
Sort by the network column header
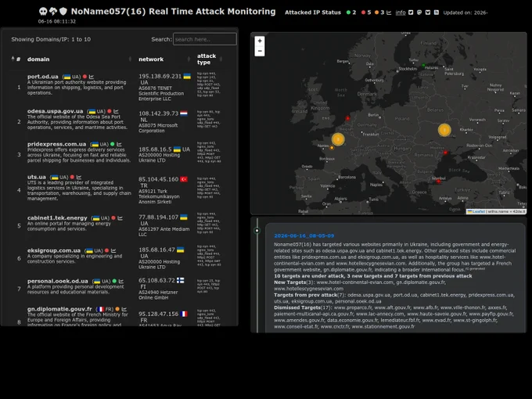164,59
